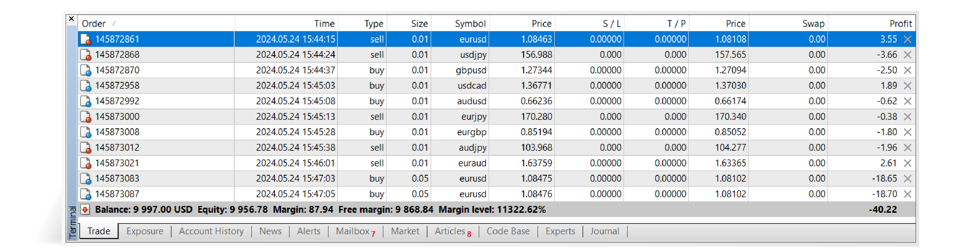Click the euraud symbol cell
This screenshot has height=251, width=980.
pyautogui.click(x=460, y=163)
